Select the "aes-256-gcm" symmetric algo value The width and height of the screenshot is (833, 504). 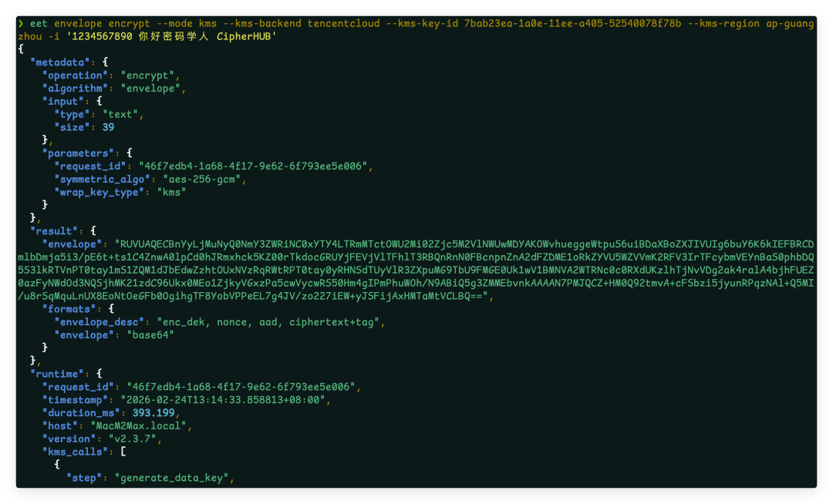202,180
